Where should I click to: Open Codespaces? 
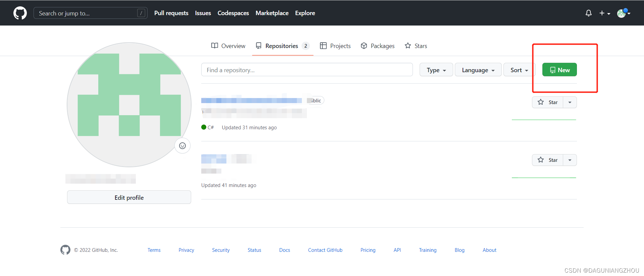click(x=233, y=13)
